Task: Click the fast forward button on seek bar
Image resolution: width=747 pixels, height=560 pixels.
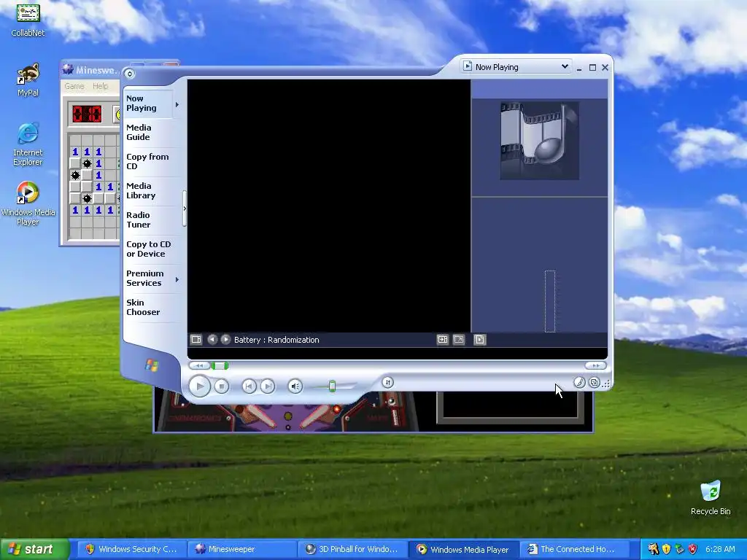Action: coord(595,366)
